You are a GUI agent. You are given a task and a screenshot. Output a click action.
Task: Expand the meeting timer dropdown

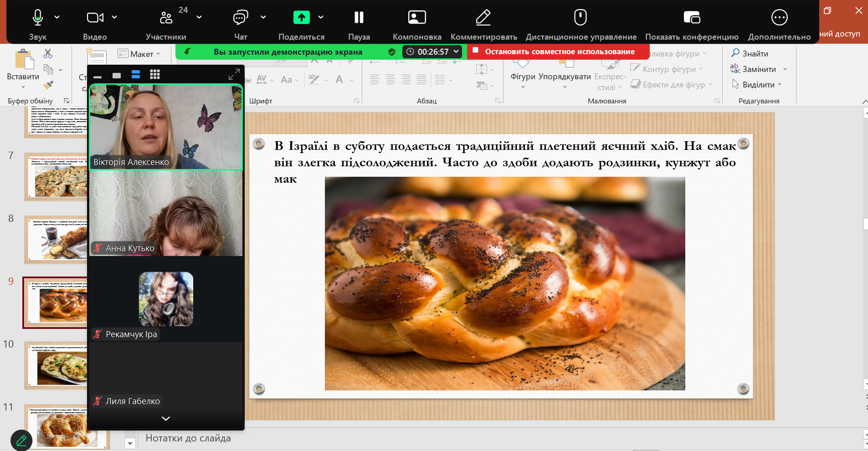[456, 51]
